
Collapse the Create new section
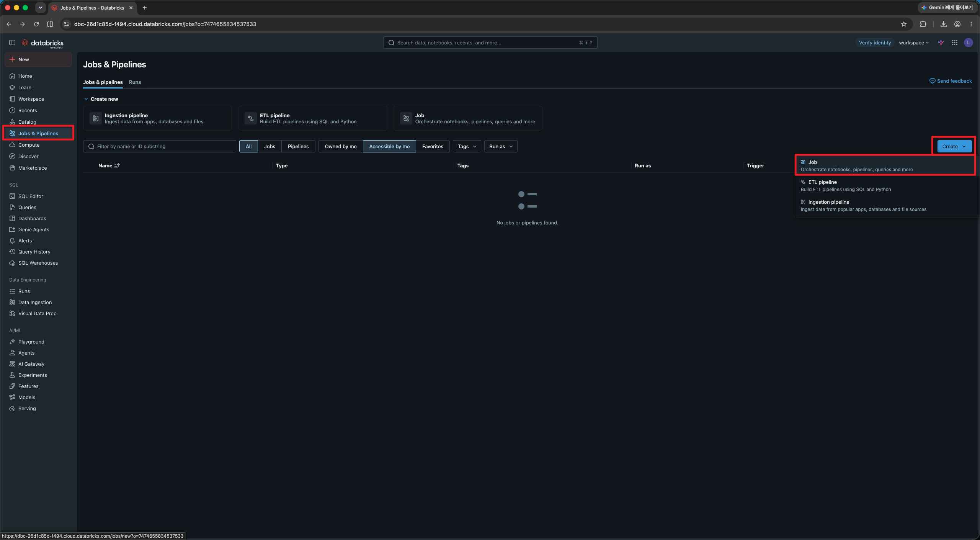(86, 99)
